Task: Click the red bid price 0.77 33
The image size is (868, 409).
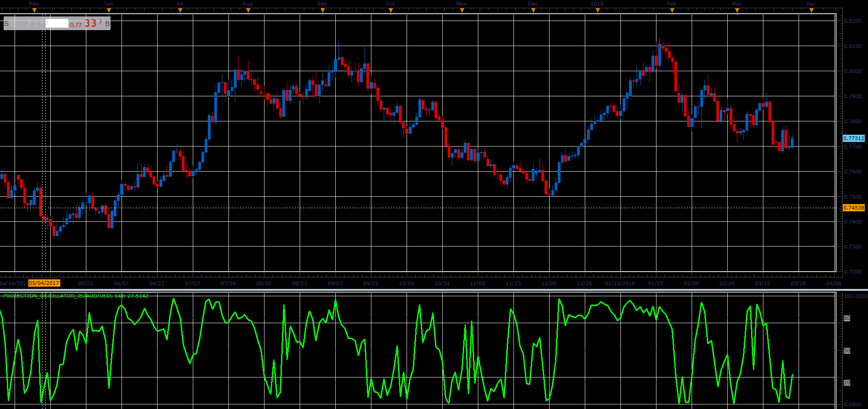Action: (86, 24)
